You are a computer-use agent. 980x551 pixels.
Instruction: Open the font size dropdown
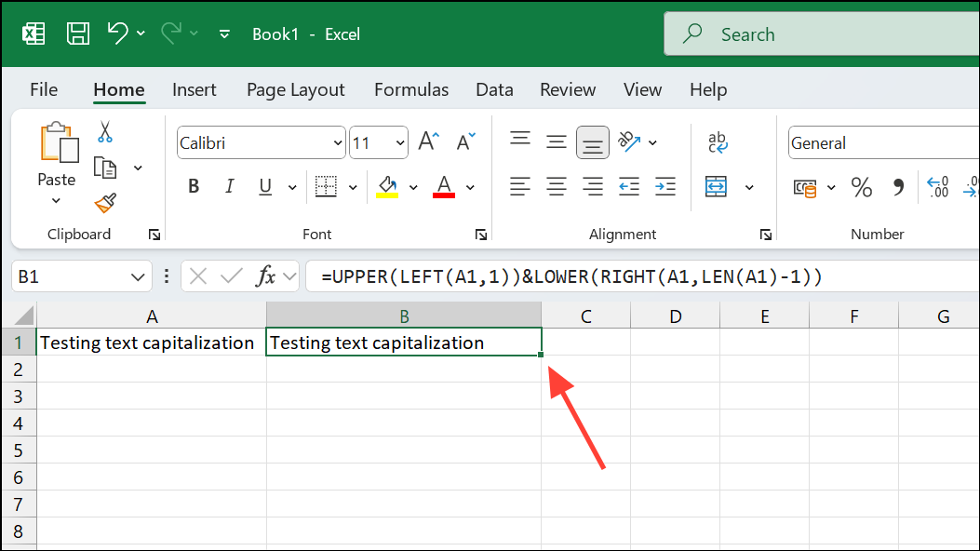click(399, 141)
